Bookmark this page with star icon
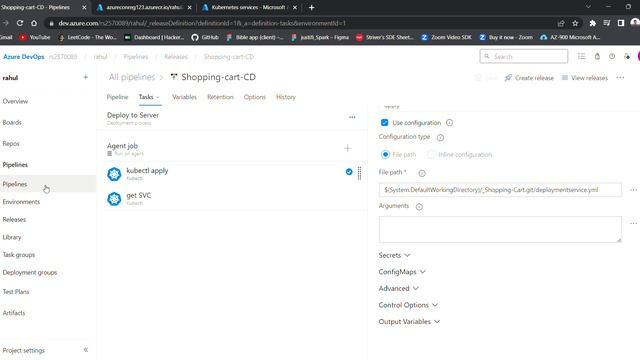The width and height of the screenshot is (640, 360). pos(575,23)
